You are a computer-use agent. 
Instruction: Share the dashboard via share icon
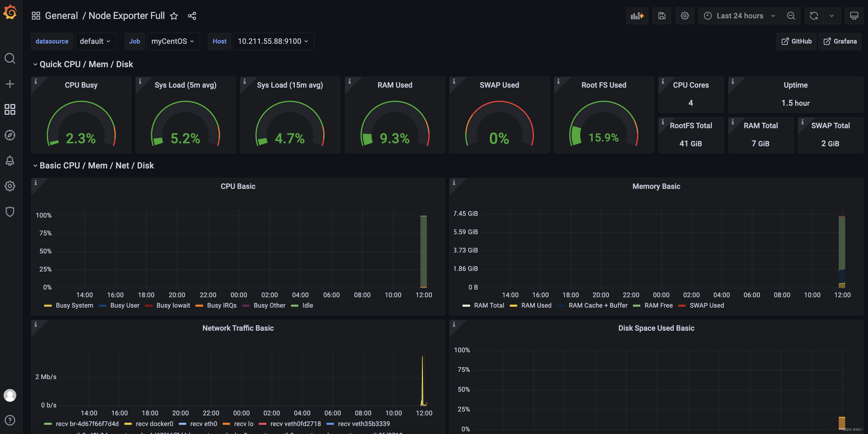[x=192, y=16]
